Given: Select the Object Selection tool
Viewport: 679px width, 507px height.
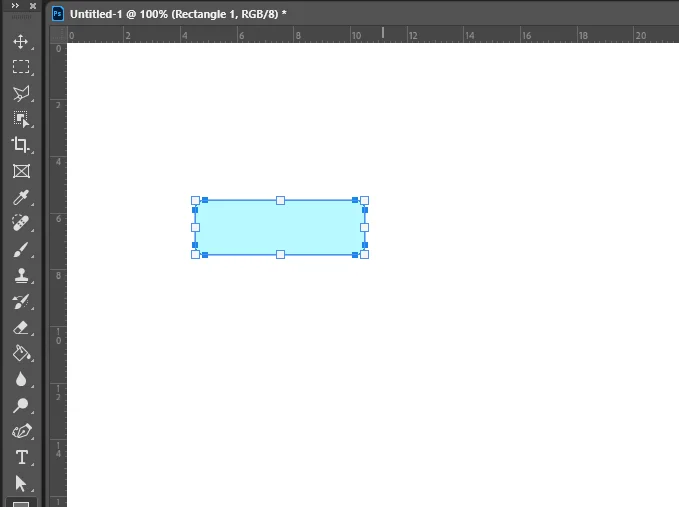Looking at the screenshot, I should pyautogui.click(x=21, y=119).
